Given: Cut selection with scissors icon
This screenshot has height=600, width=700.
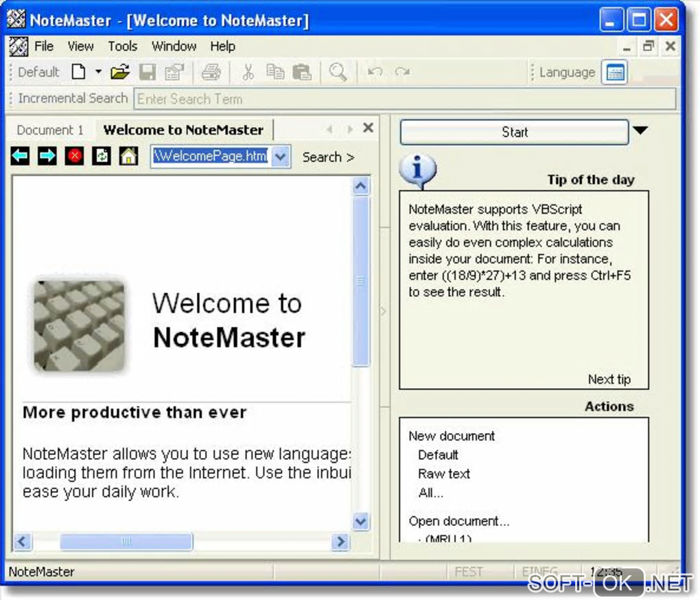Looking at the screenshot, I should (x=248, y=71).
